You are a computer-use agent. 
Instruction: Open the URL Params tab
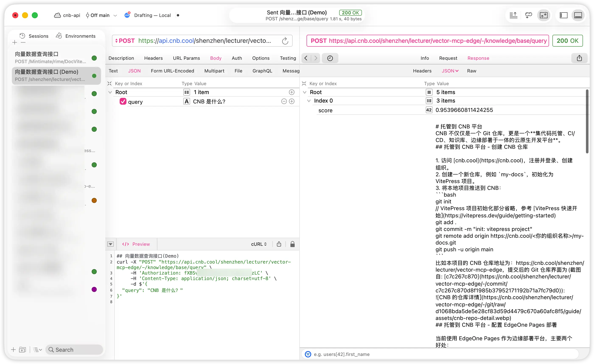pos(186,58)
